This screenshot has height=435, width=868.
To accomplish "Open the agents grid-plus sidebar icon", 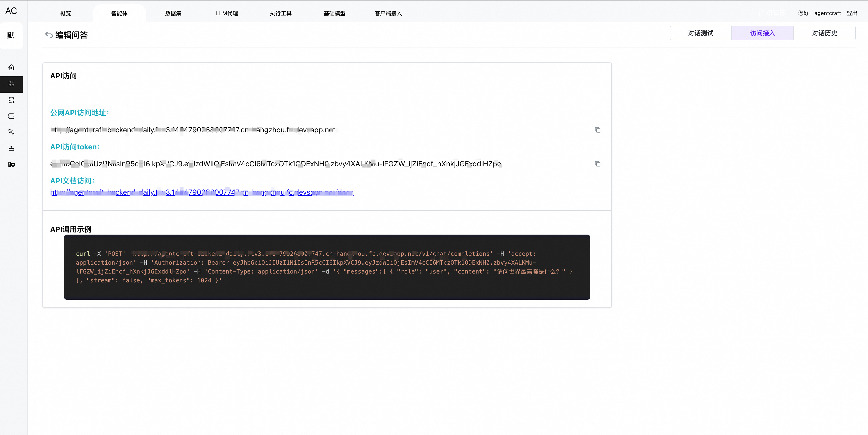I will tap(11, 84).
